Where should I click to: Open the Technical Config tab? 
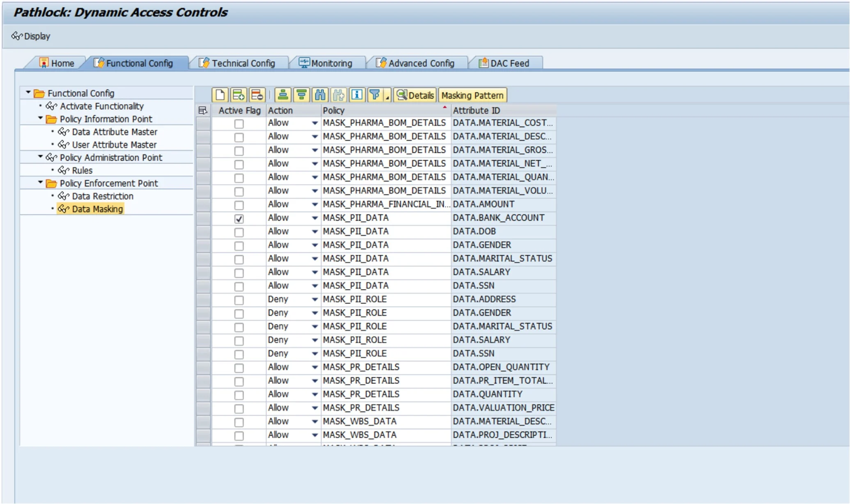[x=237, y=63]
